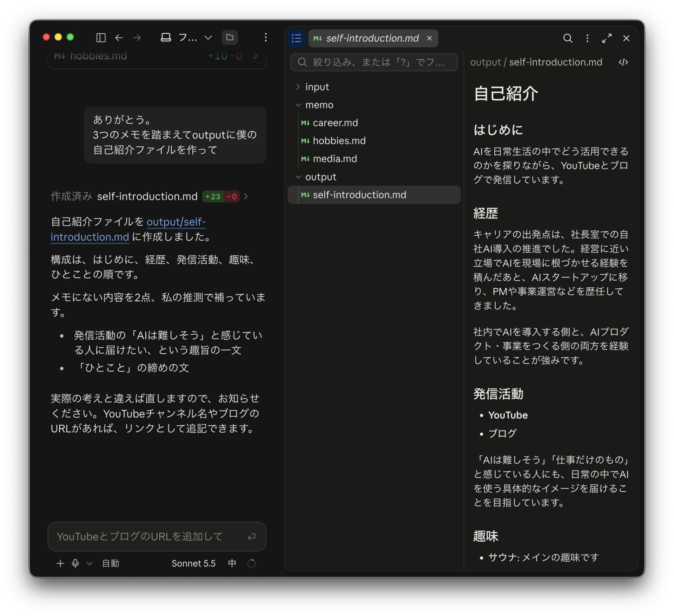Open search with the magnifier icon
The image size is (674, 616).
pos(568,38)
